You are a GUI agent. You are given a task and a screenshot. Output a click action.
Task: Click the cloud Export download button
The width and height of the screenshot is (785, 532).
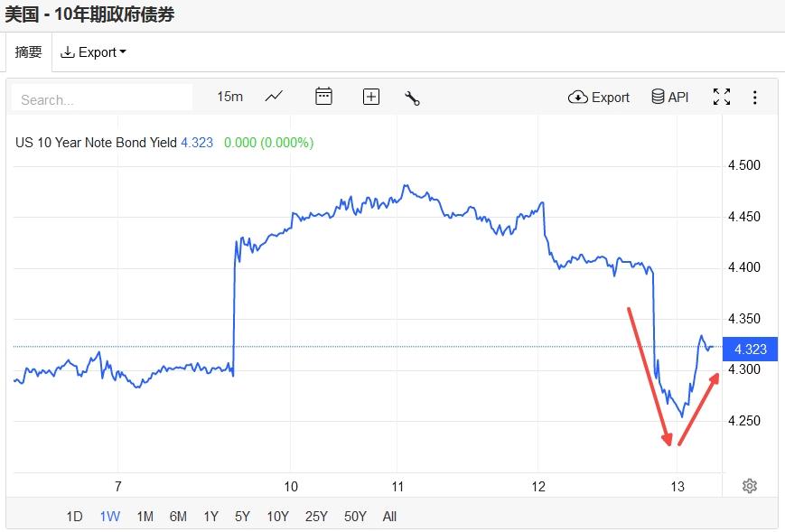599,97
